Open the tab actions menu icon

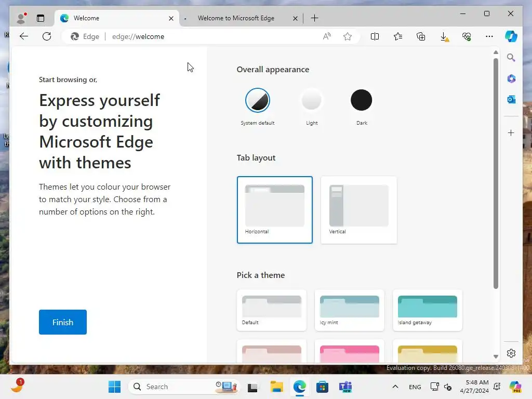41,18
